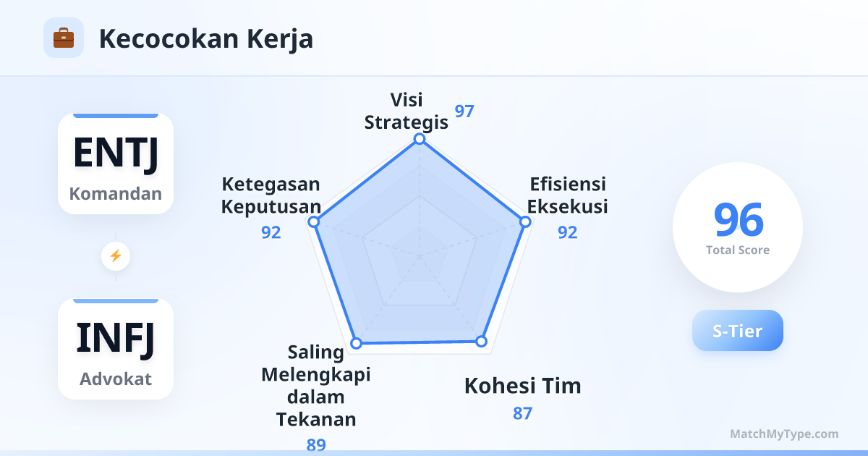Click the Saling Melengkapi radar point
The width and height of the screenshot is (868, 456).
pyautogui.click(x=356, y=343)
